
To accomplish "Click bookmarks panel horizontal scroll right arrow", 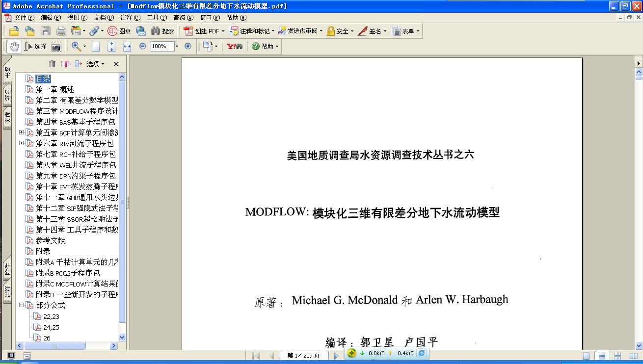I will pyautogui.click(x=114, y=345).
